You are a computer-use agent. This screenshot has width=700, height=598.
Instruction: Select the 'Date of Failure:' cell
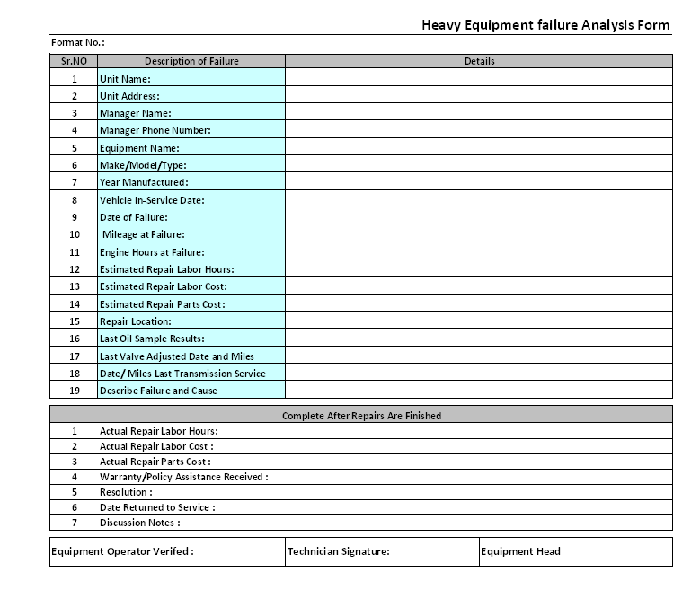191,215
